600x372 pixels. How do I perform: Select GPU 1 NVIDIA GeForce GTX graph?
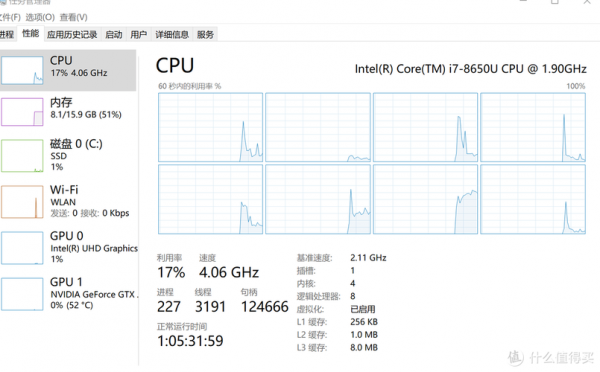tap(22, 294)
